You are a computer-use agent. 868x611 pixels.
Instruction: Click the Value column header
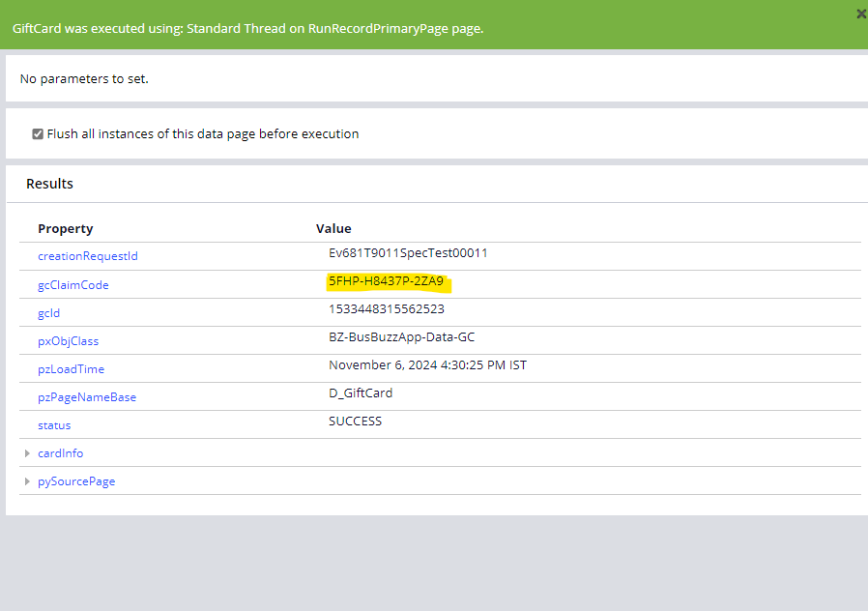click(333, 228)
